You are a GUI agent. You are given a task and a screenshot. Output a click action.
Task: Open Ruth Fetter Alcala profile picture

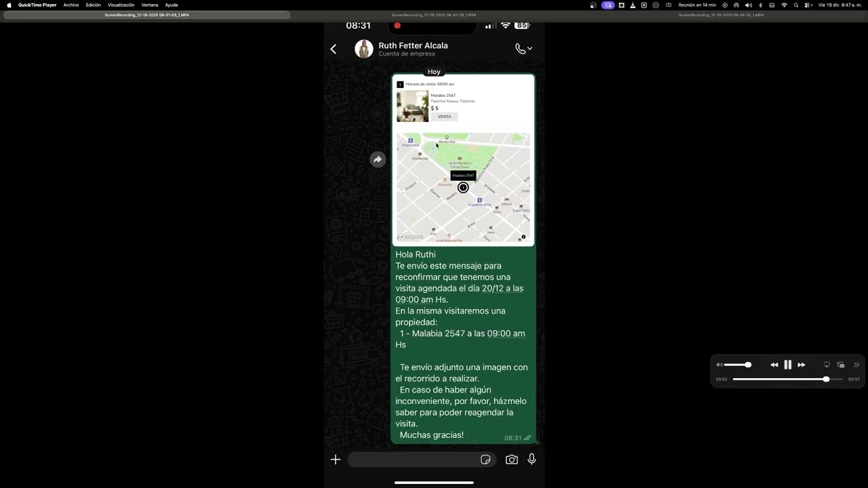(x=364, y=49)
